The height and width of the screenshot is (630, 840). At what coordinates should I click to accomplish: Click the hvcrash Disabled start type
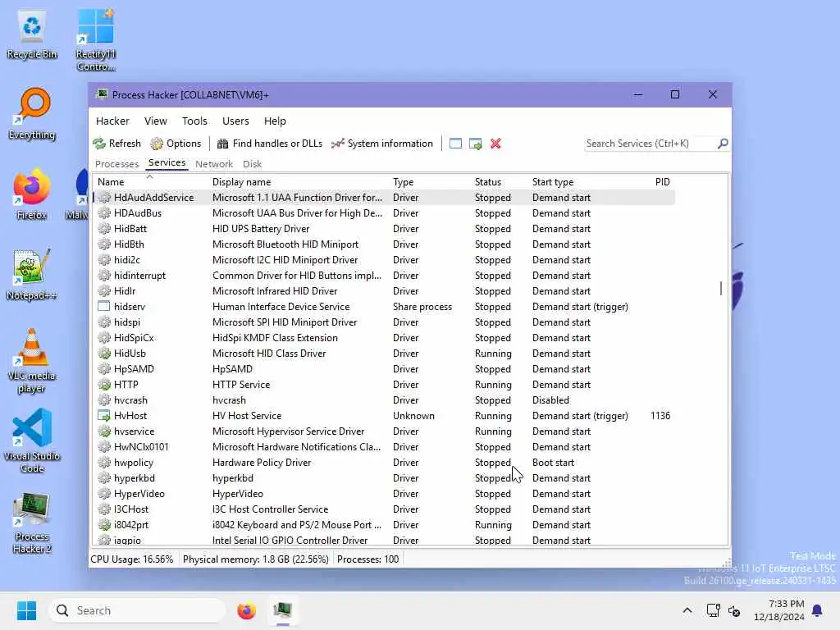tap(550, 400)
